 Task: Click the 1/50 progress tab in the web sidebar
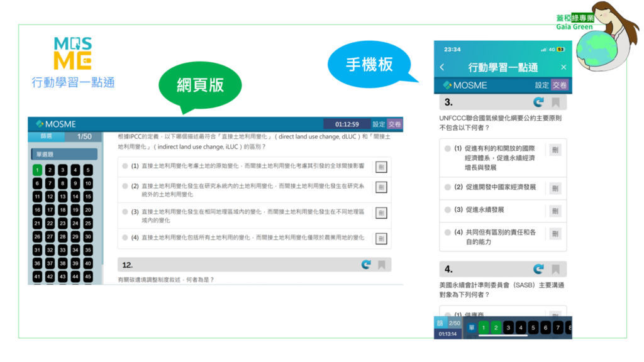click(x=84, y=136)
